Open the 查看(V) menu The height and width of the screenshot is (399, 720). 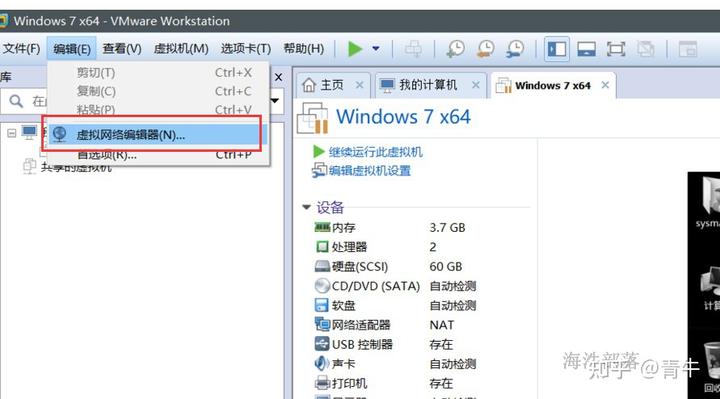tap(122, 49)
